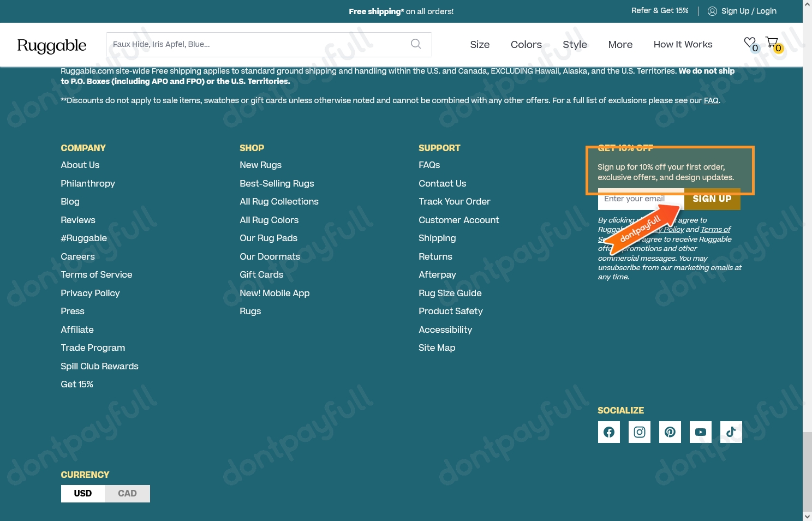
Task: Open Ruggable's Instagram icon
Action: coord(640,432)
